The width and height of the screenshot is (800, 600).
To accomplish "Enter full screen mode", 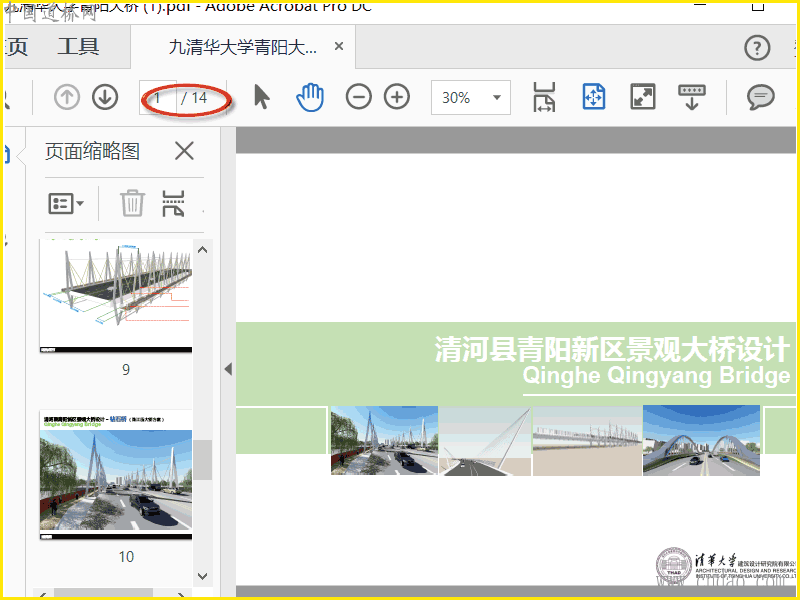I will [x=643, y=97].
